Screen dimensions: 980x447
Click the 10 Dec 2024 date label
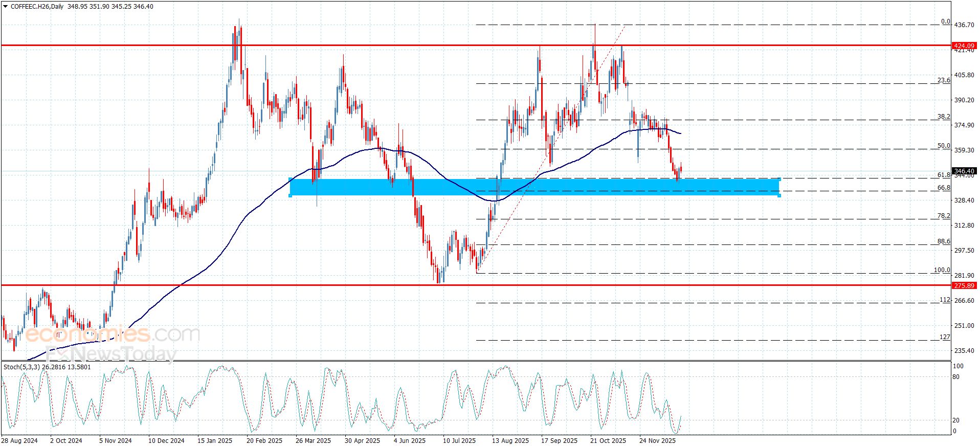pos(166,441)
